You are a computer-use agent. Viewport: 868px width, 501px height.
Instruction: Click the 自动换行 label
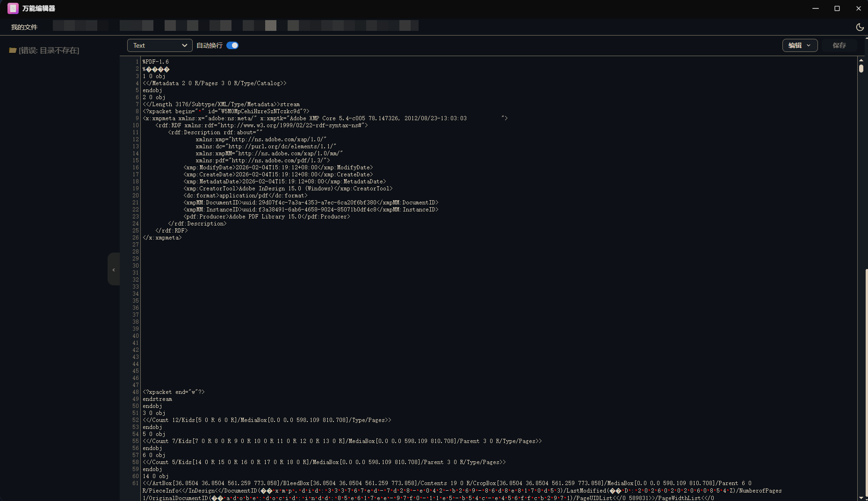(210, 45)
